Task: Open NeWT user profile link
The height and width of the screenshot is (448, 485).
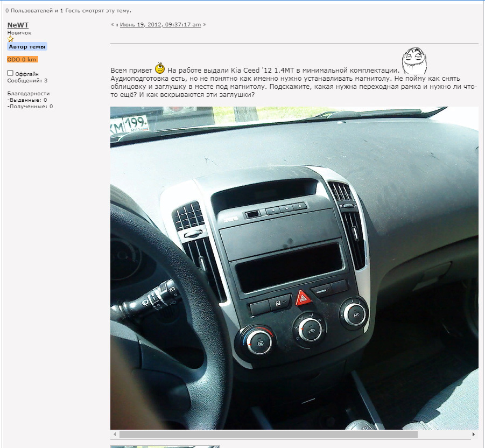Action: pyautogui.click(x=18, y=25)
